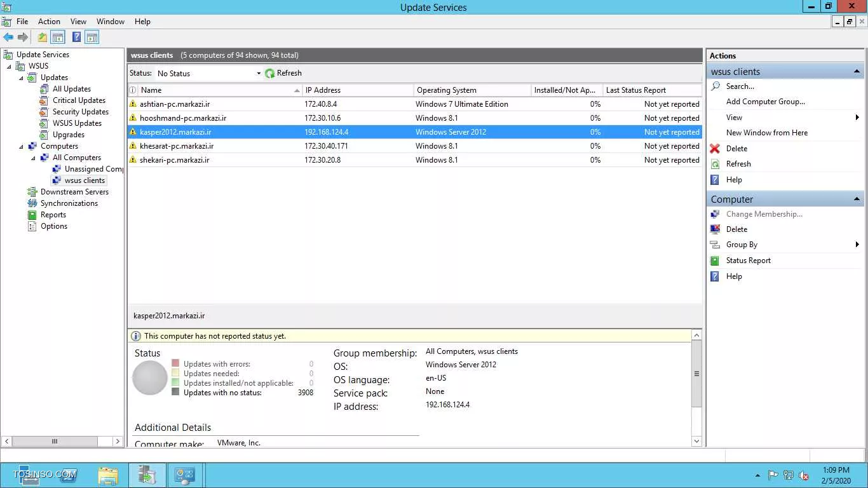The image size is (868, 488).
Task: Click the Change Membership icon
Action: pyautogui.click(x=715, y=214)
